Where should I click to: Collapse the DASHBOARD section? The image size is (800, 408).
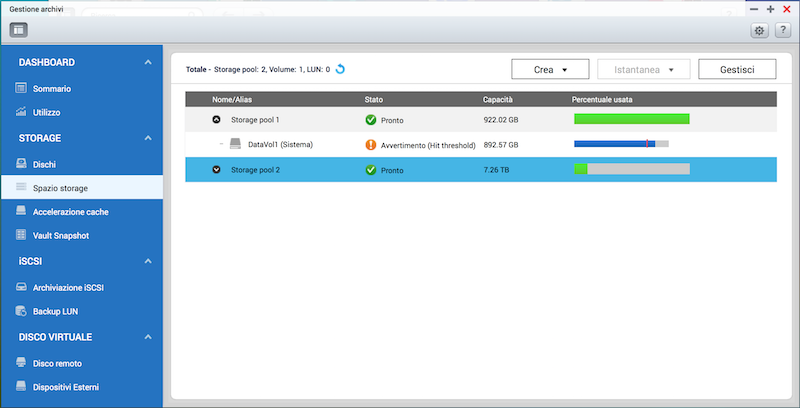[x=148, y=63]
